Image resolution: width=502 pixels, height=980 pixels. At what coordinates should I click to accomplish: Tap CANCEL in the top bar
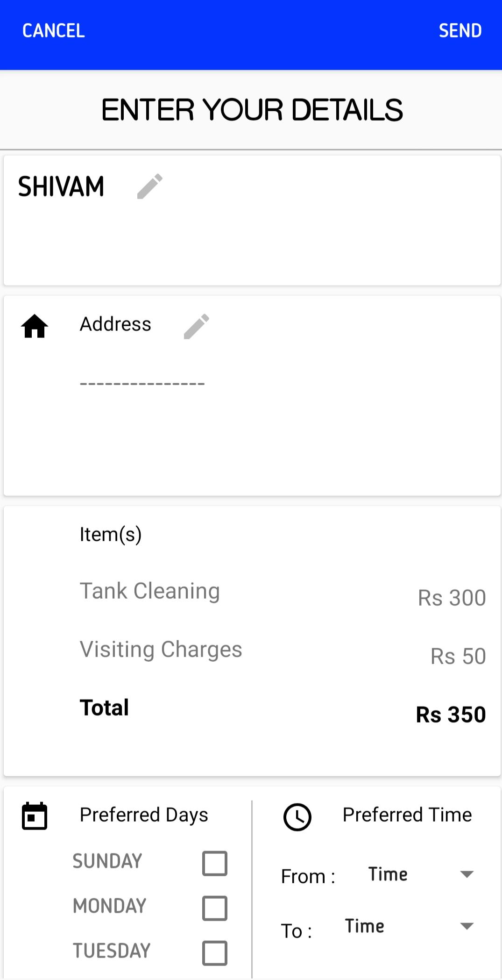(x=54, y=31)
